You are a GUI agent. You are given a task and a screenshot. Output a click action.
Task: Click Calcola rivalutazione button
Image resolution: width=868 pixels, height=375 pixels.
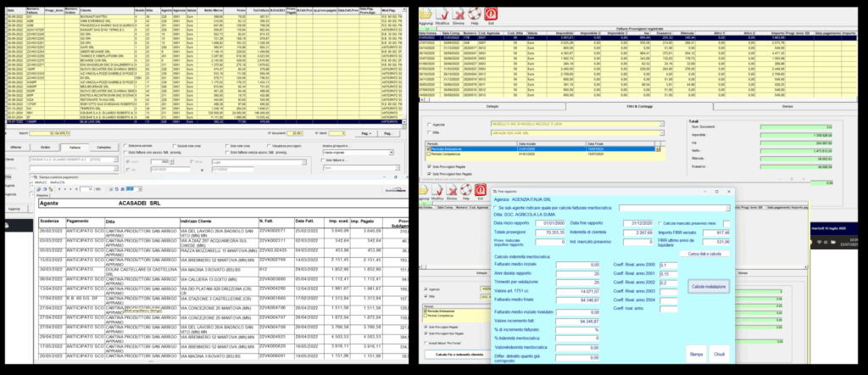coord(709,287)
